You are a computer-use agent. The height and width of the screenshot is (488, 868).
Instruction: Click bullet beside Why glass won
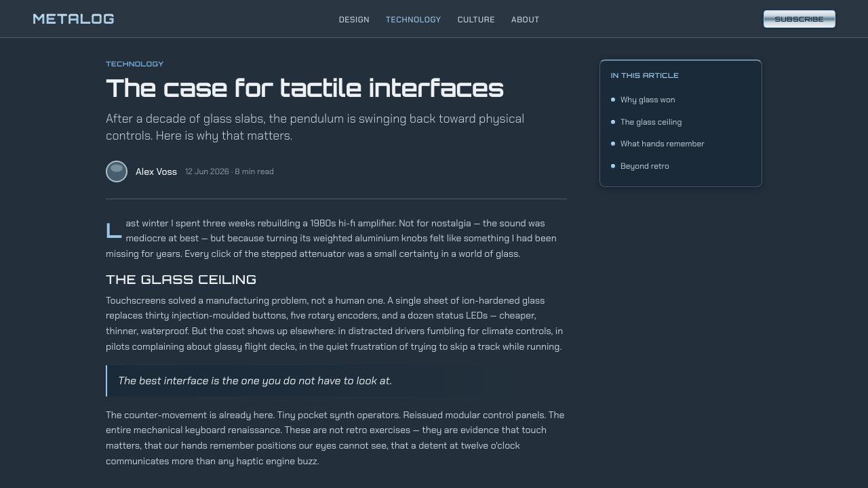coord(613,100)
